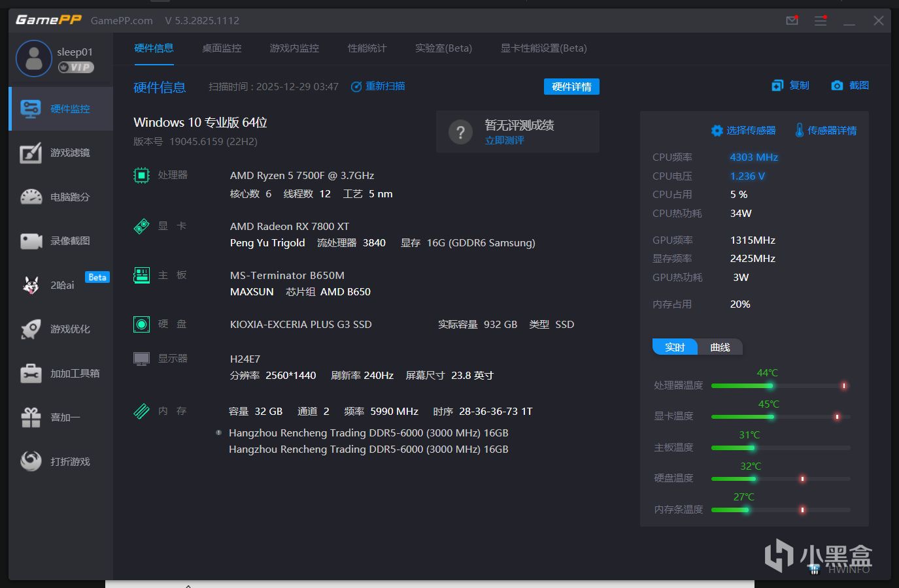The image size is (899, 588).
Task: Click the 传感器详情 thermometer icon
Action: [x=800, y=130]
